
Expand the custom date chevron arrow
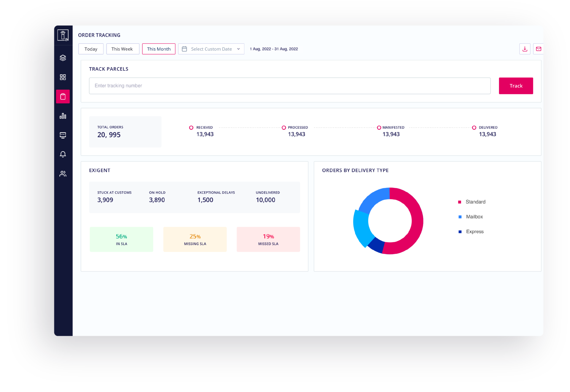[x=238, y=49]
